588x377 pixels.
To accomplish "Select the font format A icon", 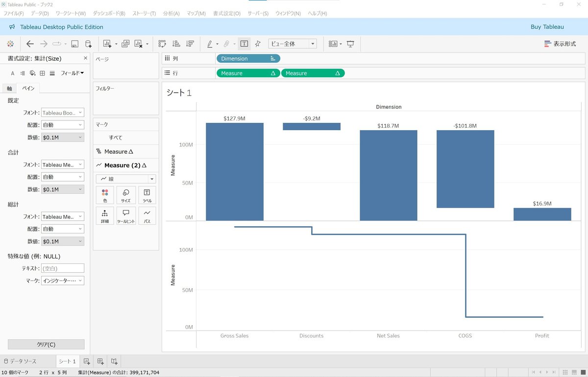I will (13, 73).
